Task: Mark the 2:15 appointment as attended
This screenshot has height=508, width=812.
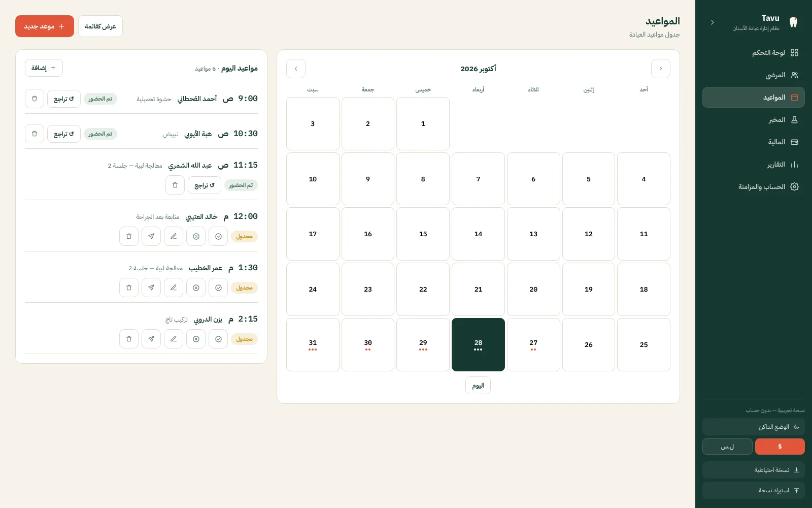Action: coord(218,339)
